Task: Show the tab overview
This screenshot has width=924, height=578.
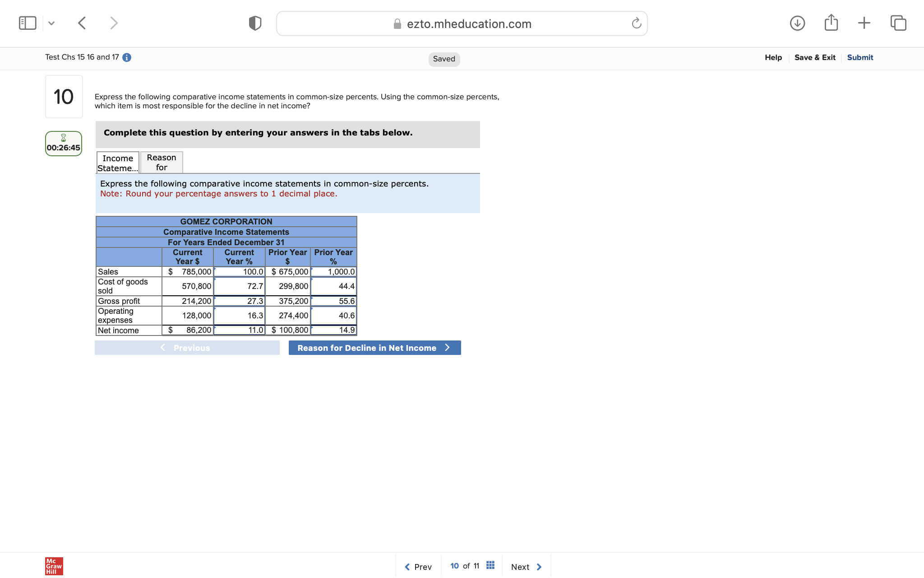Action: point(898,23)
